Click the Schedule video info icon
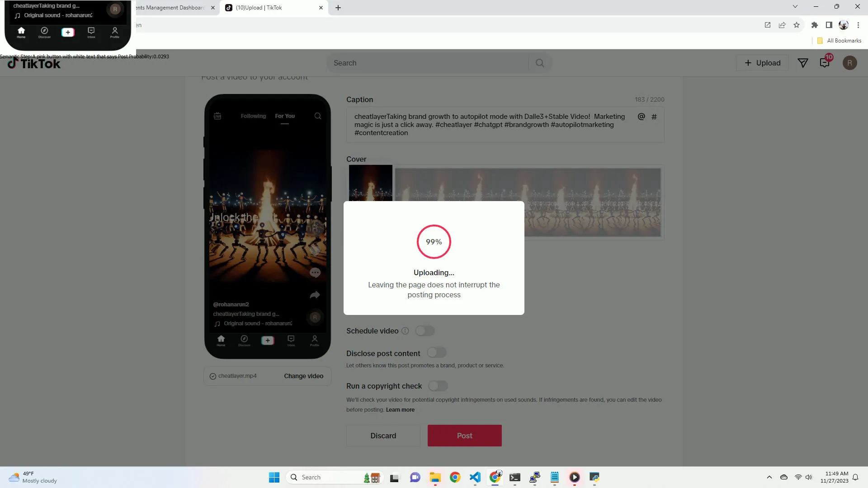The height and width of the screenshot is (488, 868). point(405,331)
